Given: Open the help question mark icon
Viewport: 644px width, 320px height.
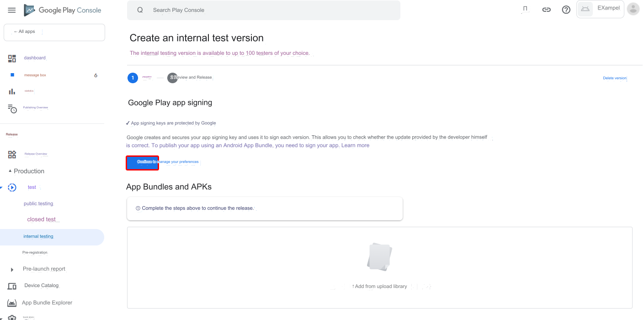Looking at the screenshot, I should tap(566, 10).
